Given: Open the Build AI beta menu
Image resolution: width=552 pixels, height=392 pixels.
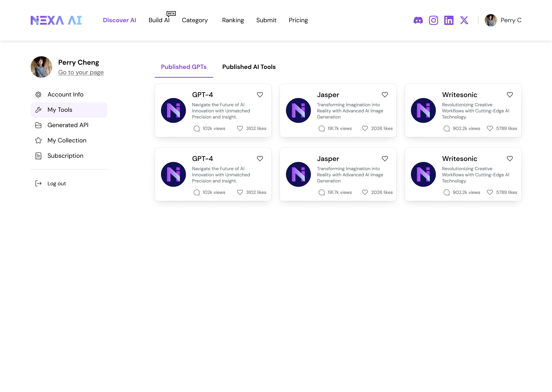Looking at the screenshot, I should (x=159, y=20).
